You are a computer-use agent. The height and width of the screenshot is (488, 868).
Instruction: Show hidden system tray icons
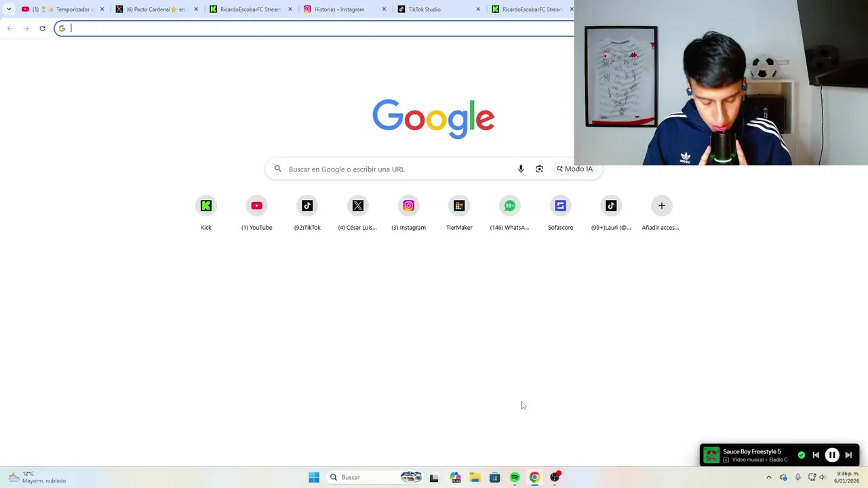pyautogui.click(x=768, y=477)
